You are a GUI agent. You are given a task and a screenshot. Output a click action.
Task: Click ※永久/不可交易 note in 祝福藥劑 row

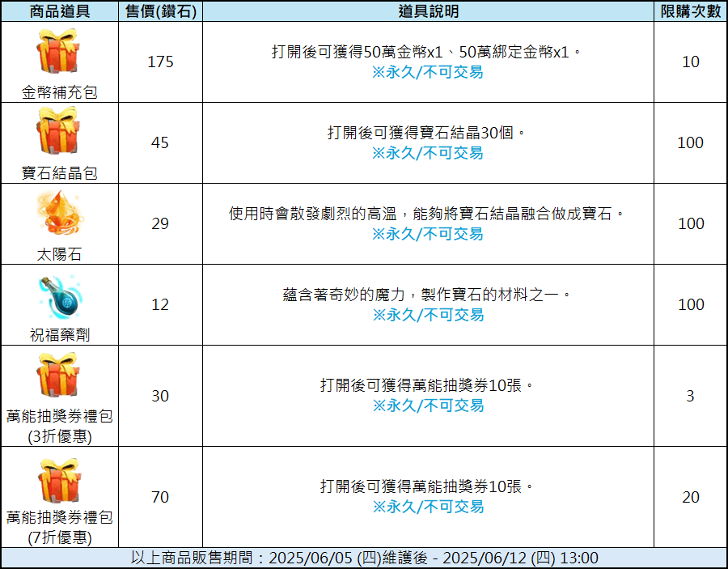pos(428,315)
